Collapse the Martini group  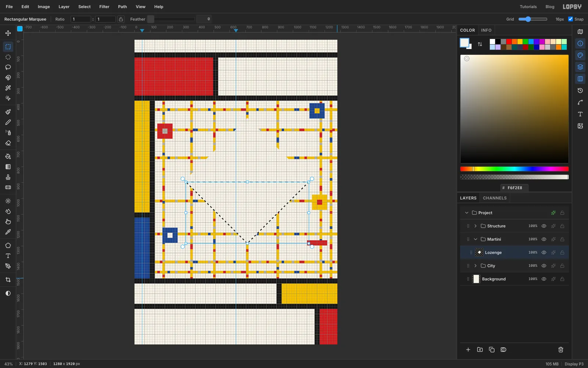click(x=476, y=239)
